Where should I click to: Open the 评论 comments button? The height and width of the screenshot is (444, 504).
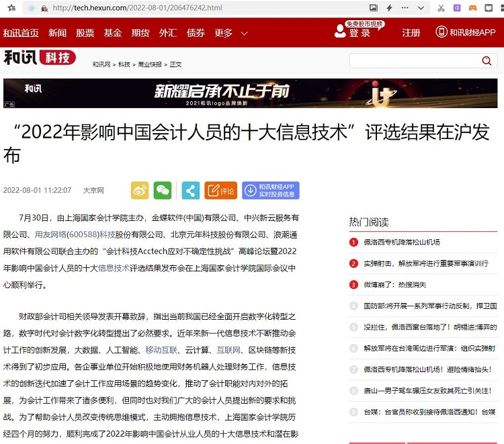[x=221, y=191]
